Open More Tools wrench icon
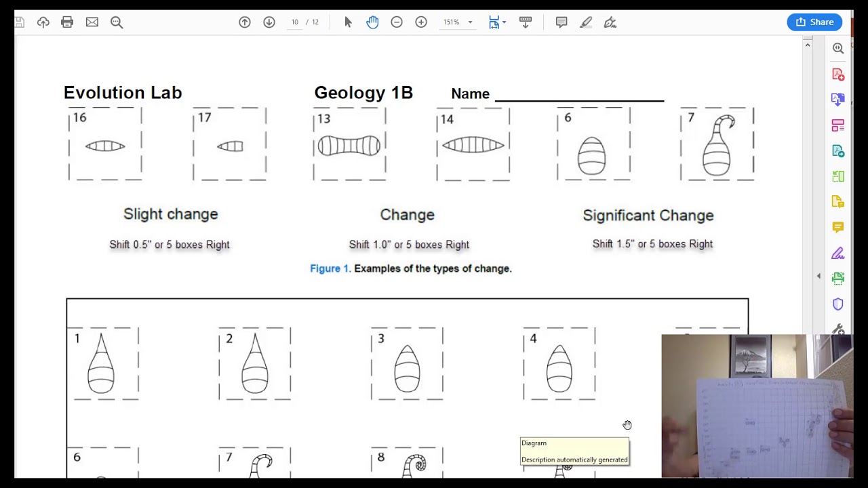This screenshot has height=488, width=868. (x=838, y=329)
